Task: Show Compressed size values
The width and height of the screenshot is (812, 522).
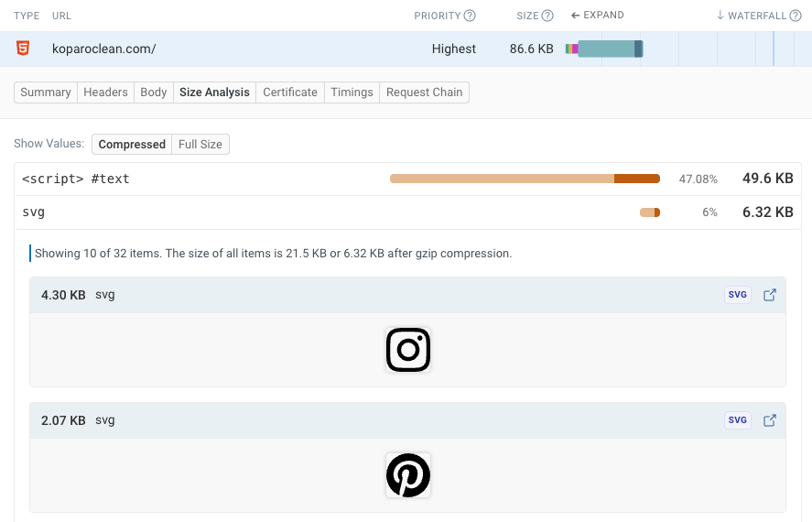Action: click(x=132, y=145)
